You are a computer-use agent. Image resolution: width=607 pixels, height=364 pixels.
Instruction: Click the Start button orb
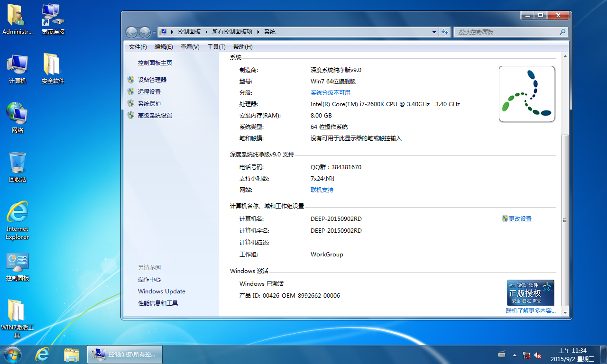(13, 354)
